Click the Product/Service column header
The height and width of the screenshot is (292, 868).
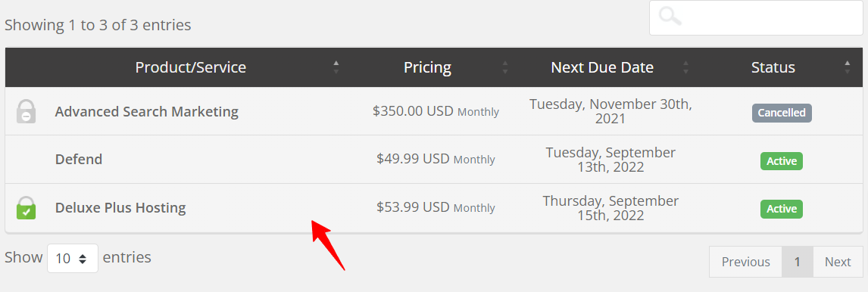point(191,67)
